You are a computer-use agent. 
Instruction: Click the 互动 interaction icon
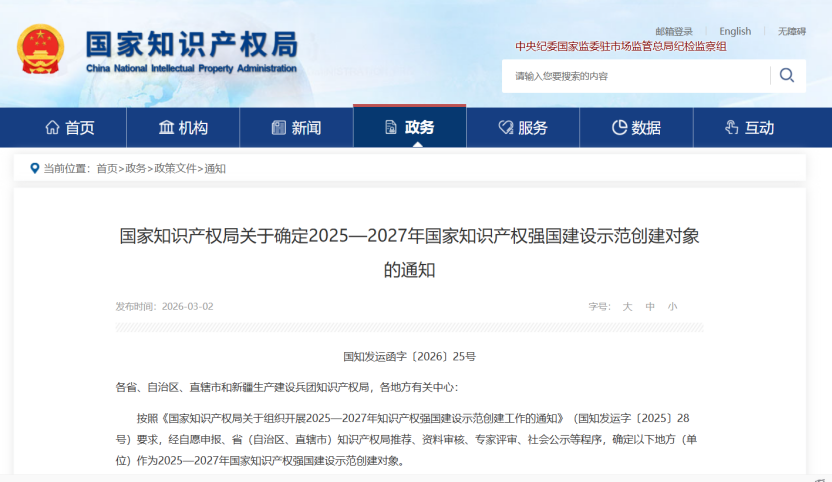(731, 128)
